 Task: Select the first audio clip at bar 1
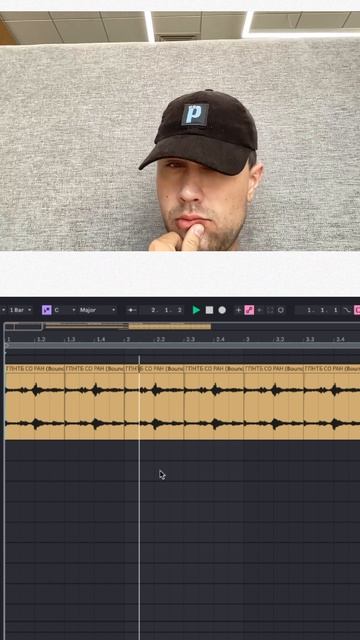[35, 402]
